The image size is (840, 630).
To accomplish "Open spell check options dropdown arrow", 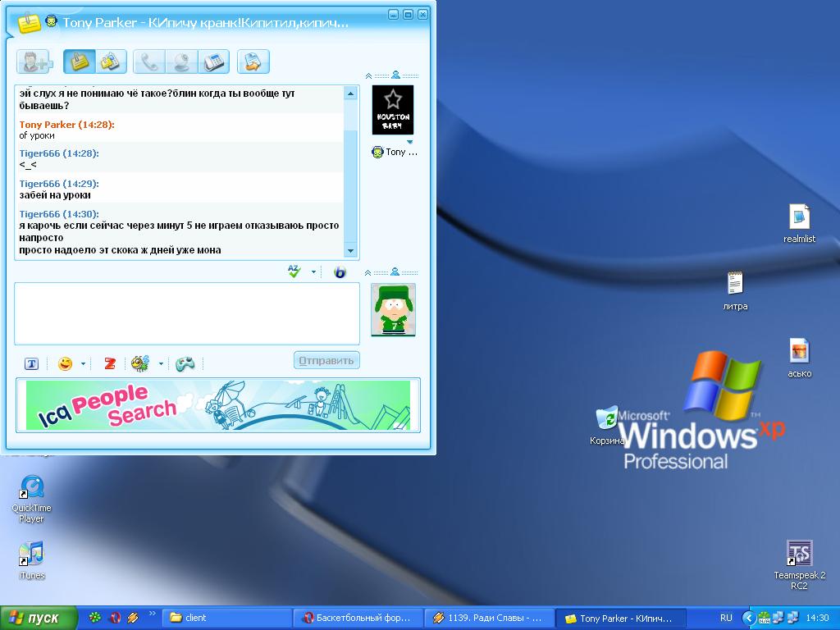I will [313, 272].
